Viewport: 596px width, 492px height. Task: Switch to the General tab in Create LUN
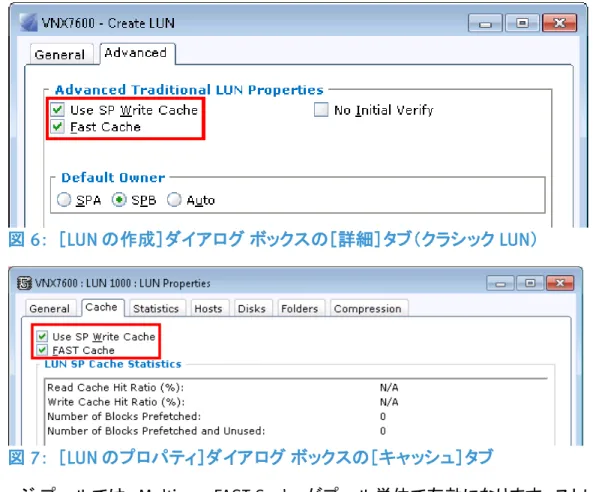pos(60,55)
